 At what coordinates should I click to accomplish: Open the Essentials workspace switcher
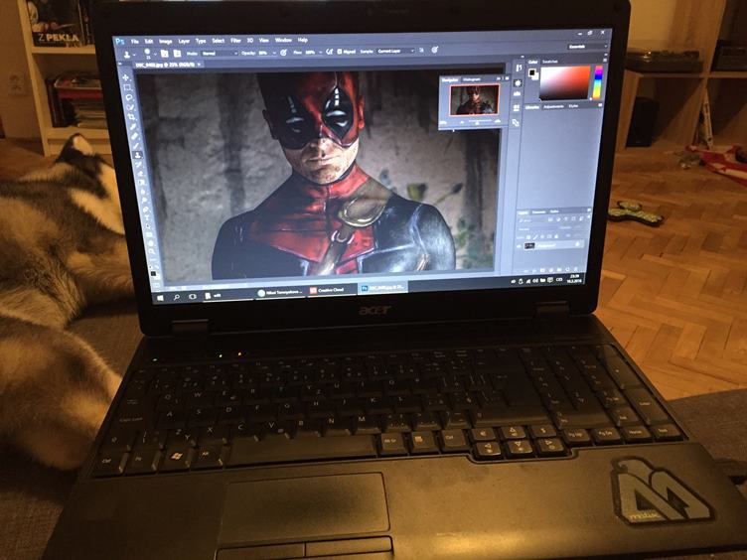587,47
